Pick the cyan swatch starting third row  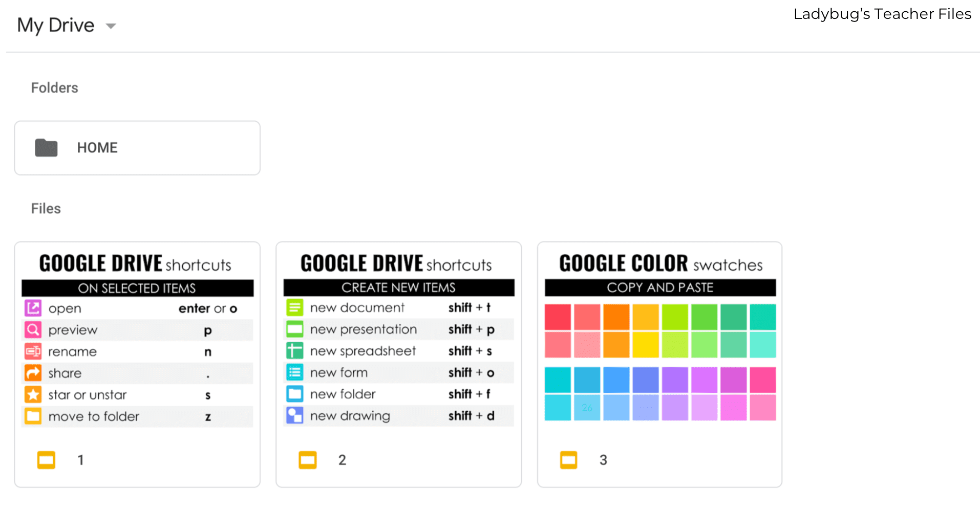coord(558,380)
